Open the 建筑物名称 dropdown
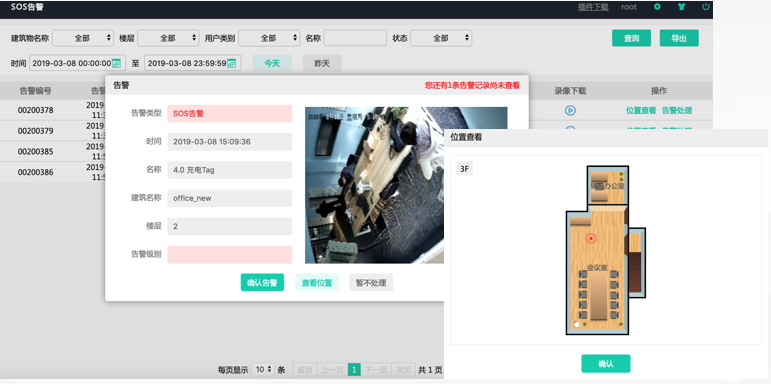 [83, 38]
